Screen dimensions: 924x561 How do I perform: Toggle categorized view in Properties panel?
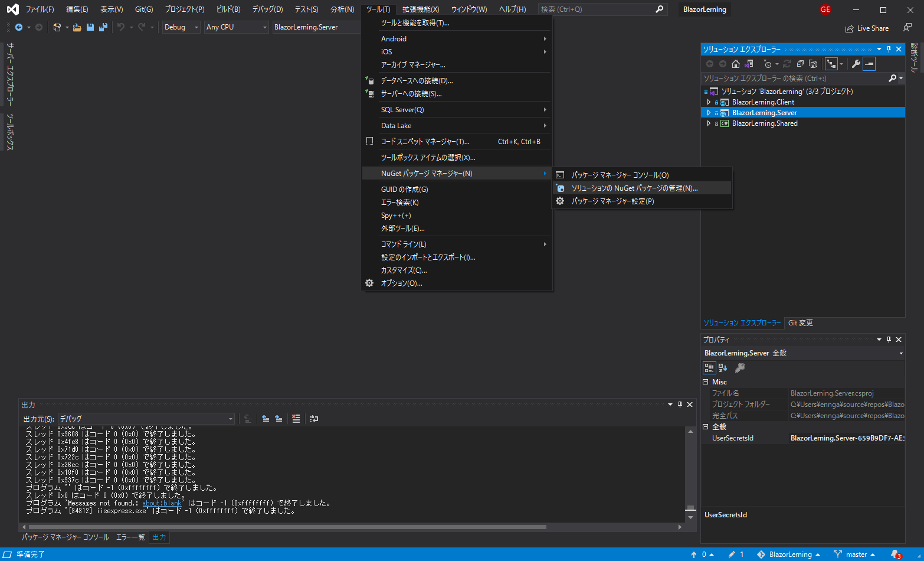[x=709, y=368]
